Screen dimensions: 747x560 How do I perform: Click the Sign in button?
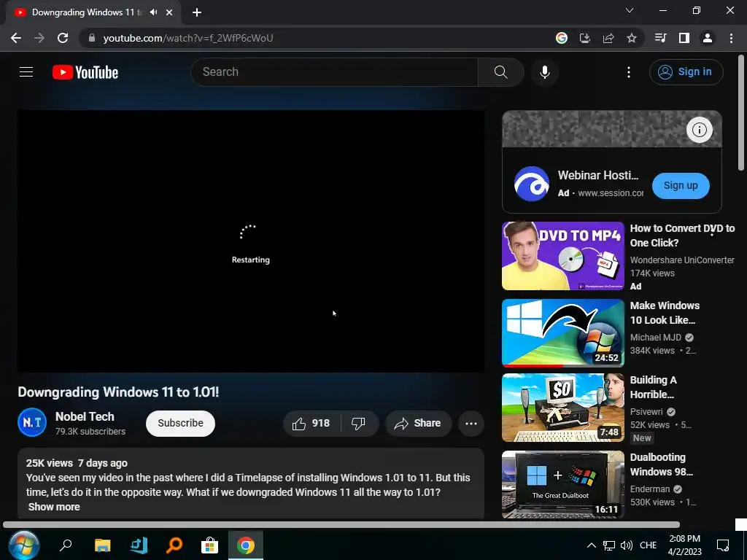(686, 72)
